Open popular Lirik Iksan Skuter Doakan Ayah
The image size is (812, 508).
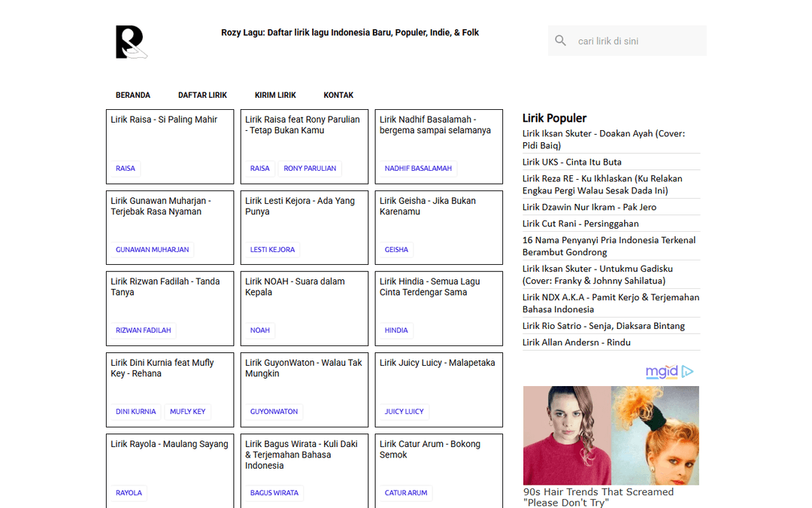(x=604, y=139)
